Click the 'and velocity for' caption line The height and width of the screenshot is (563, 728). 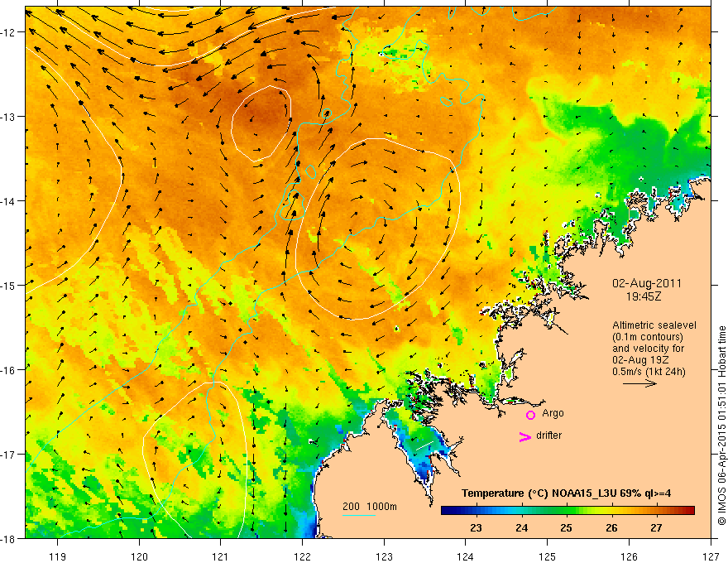click(x=648, y=349)
